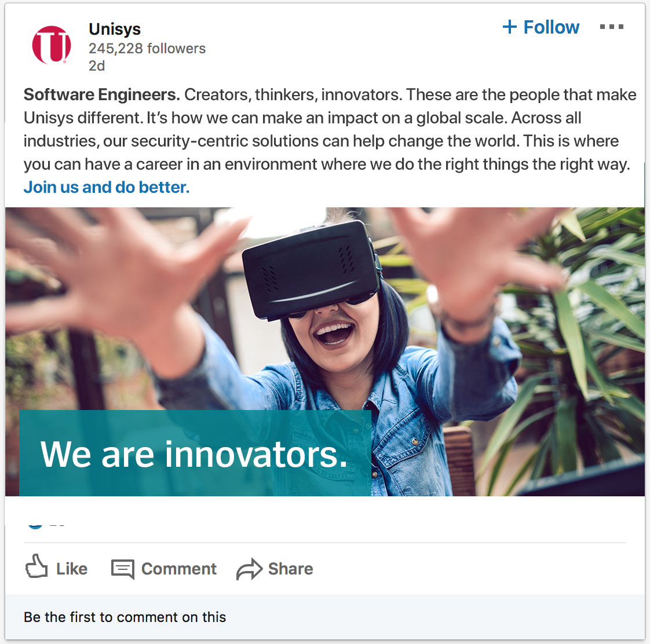Click the Share label text
Viewport: 650px width, 644px height.
coord(290,569)
